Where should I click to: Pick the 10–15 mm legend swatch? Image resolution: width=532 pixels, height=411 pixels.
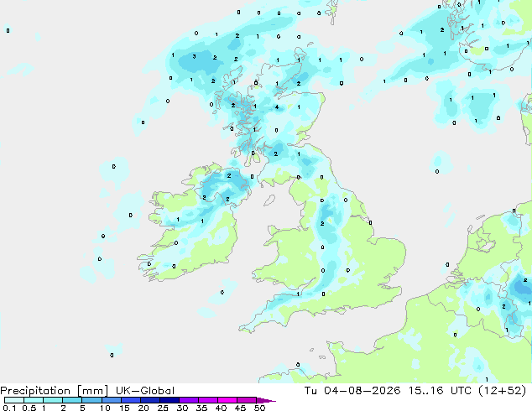coord(112,400)
